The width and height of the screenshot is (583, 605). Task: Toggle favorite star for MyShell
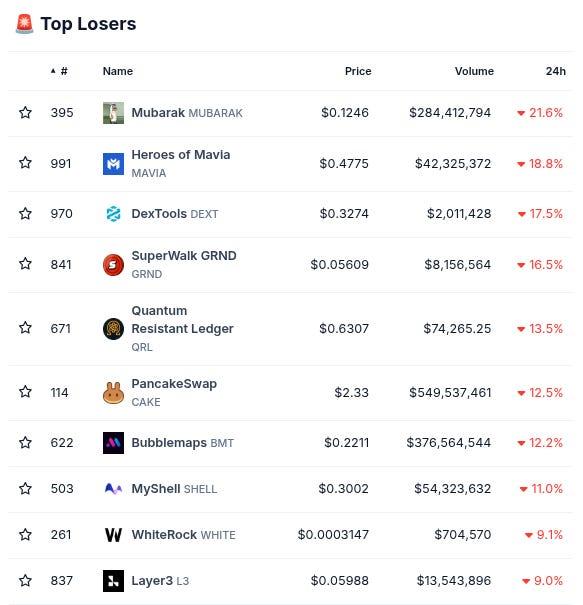(x=25, y=488)
